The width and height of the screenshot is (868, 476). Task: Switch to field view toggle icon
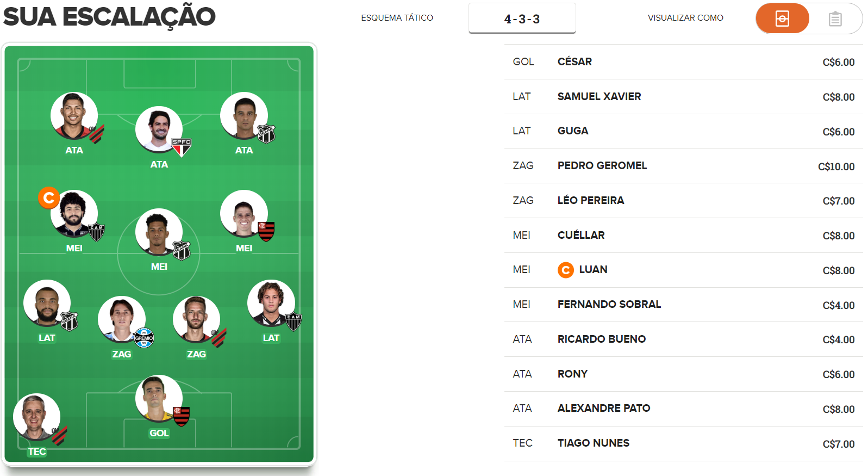click(782, 19)
